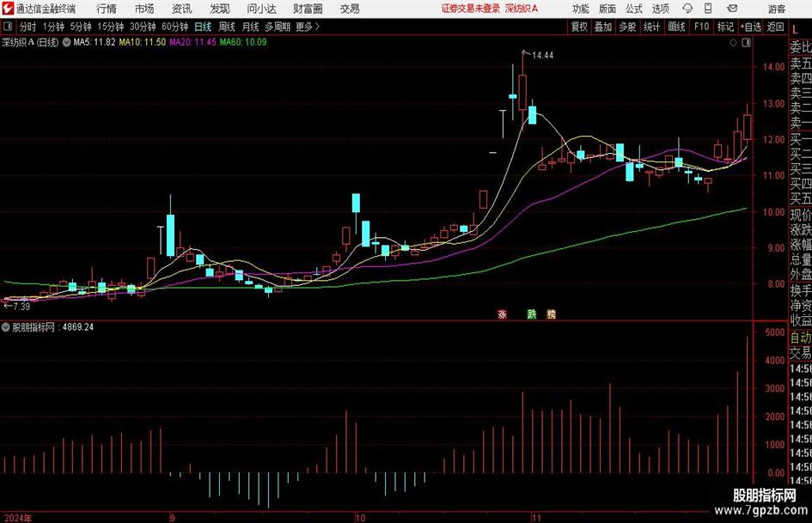Click the 7.39 low price label
Screen dimensions: 812x523
(x=21, y=307)
